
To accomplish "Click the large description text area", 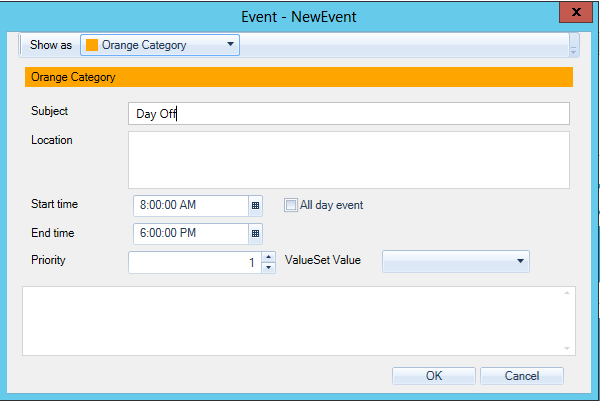I will coord(290,320).
